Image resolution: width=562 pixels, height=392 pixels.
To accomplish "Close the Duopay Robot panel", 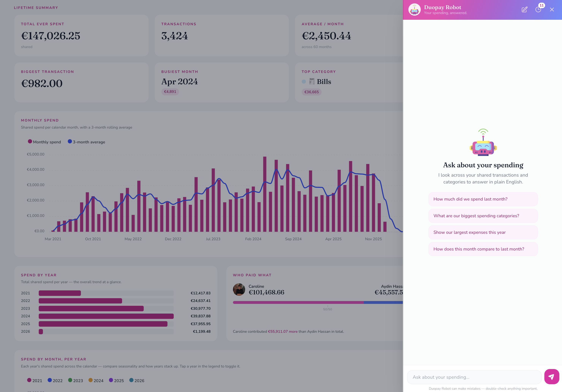I will click(552, 9).
